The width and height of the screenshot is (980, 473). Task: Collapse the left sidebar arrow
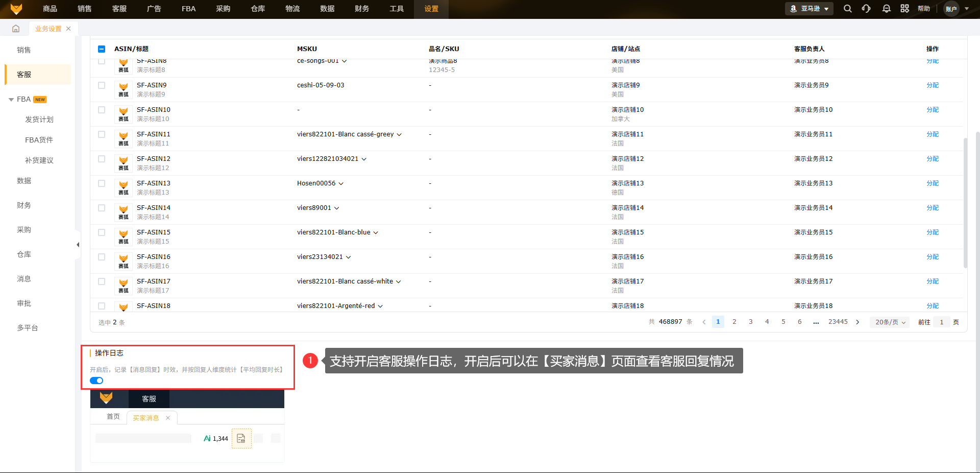78,245
